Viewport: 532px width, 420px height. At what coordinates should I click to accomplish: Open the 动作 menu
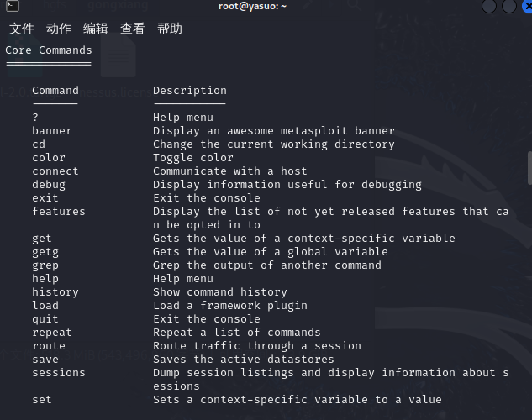click(x=59, y=29)
